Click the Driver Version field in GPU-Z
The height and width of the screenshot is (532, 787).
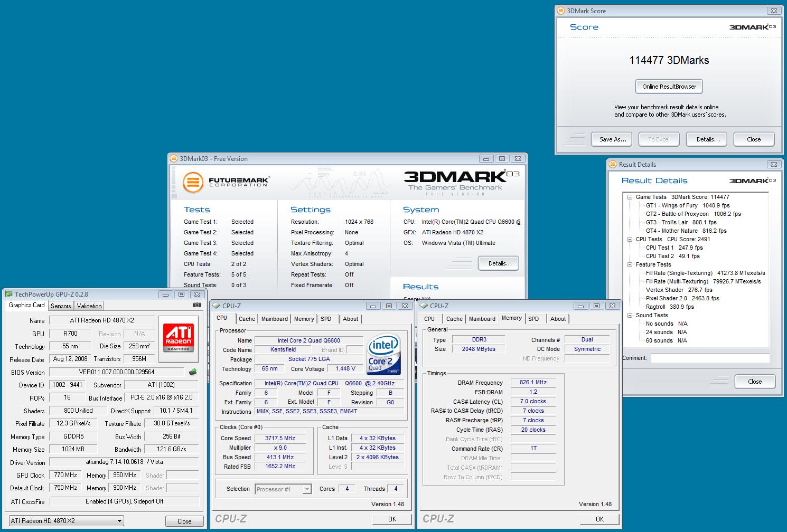point(124,462)
